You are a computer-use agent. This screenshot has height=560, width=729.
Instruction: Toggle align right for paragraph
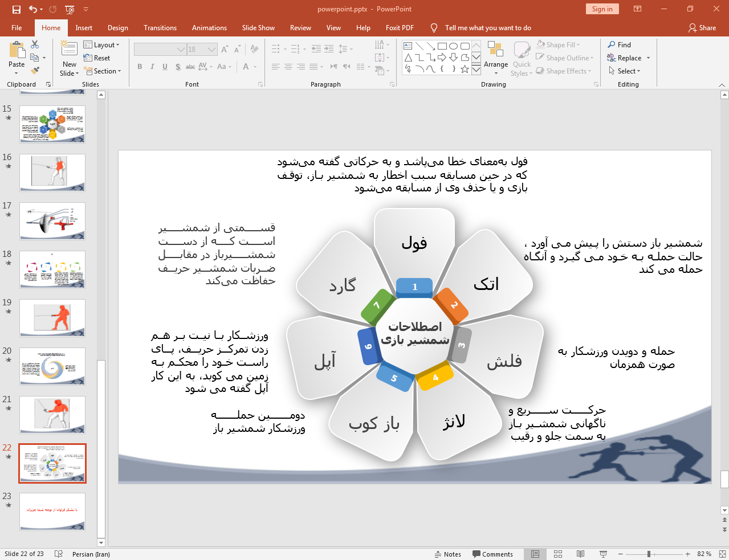coord(301,67)
